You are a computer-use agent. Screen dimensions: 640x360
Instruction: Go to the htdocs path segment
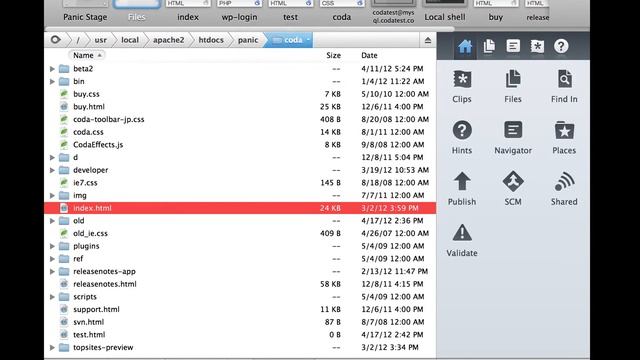click(211, 40)
